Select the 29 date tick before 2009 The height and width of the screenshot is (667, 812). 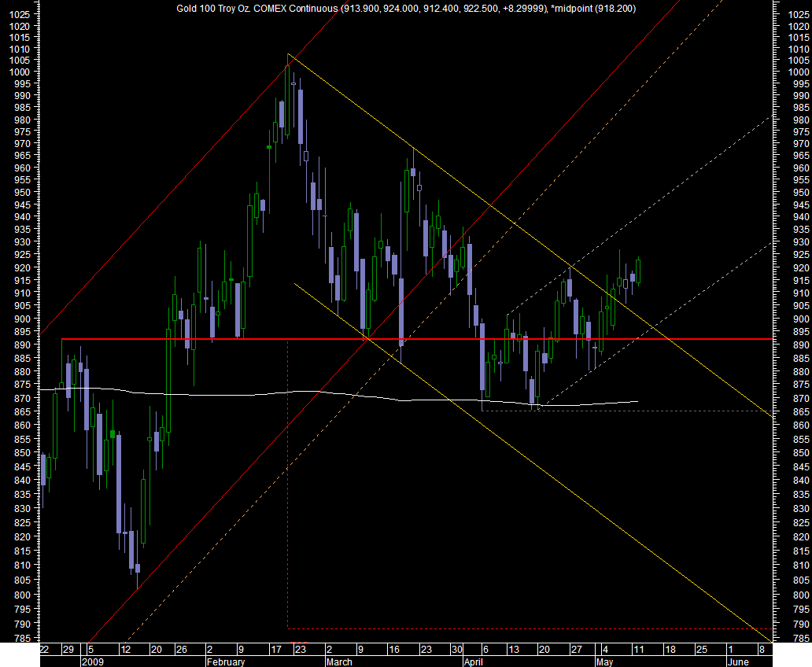click(68, 650)
